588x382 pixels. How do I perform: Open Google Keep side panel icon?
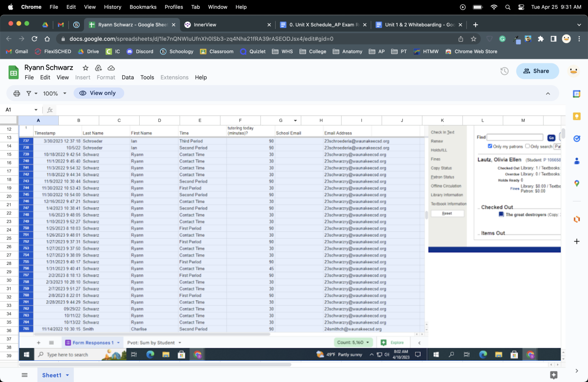(x=577, y=116)
